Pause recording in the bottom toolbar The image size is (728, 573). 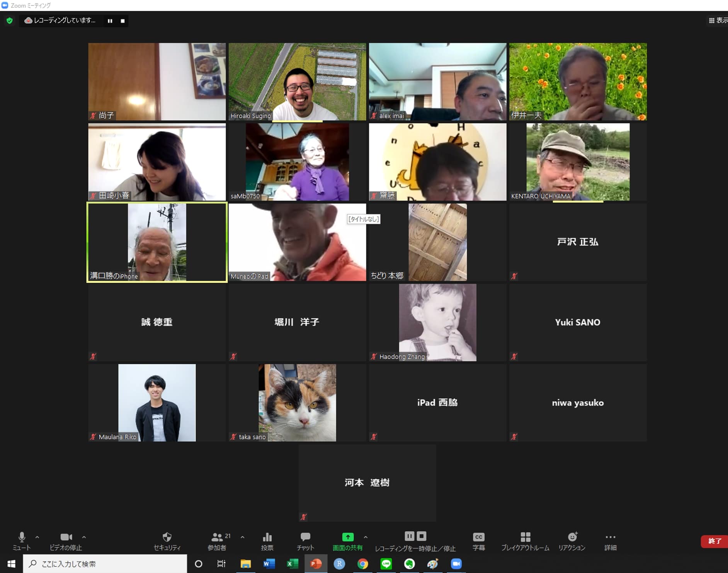click(x=409, y=536)
